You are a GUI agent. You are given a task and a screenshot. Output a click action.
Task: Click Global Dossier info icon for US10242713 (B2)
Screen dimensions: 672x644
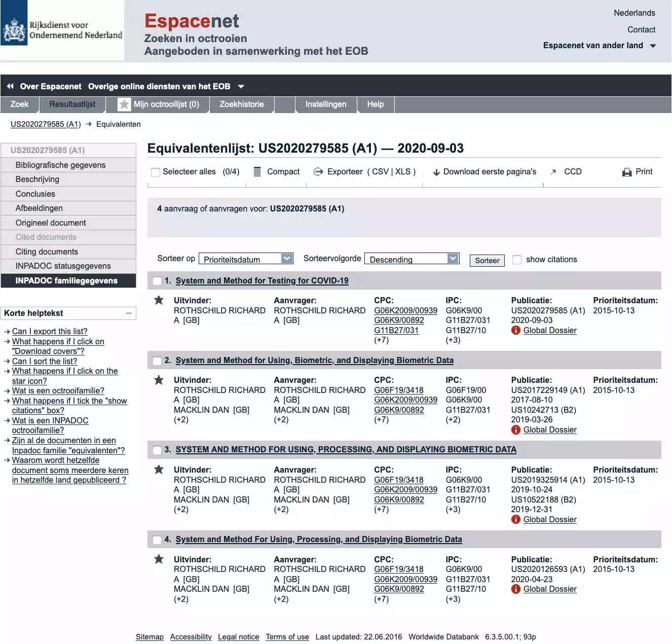pyautogui.click(x=516, y=430)
